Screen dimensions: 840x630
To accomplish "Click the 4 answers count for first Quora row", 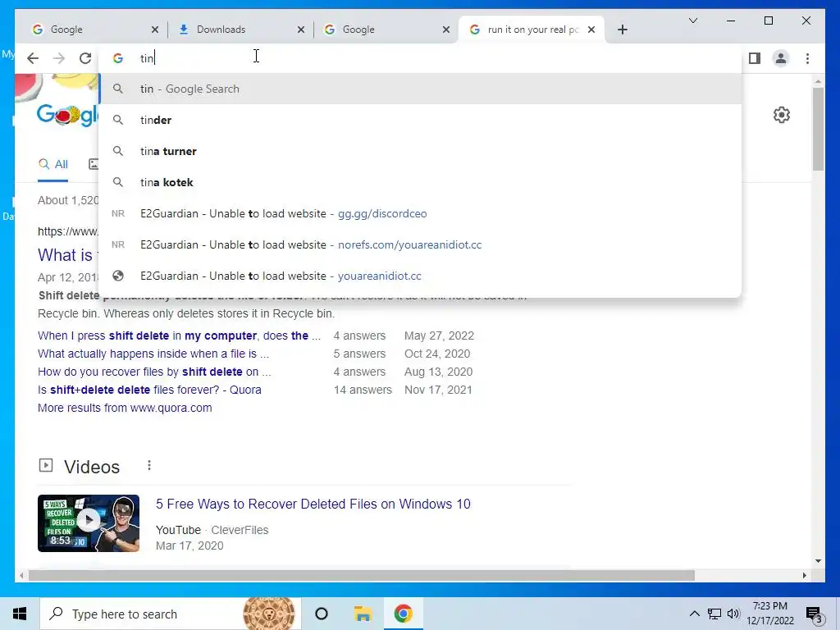I will tap(359, 336).
